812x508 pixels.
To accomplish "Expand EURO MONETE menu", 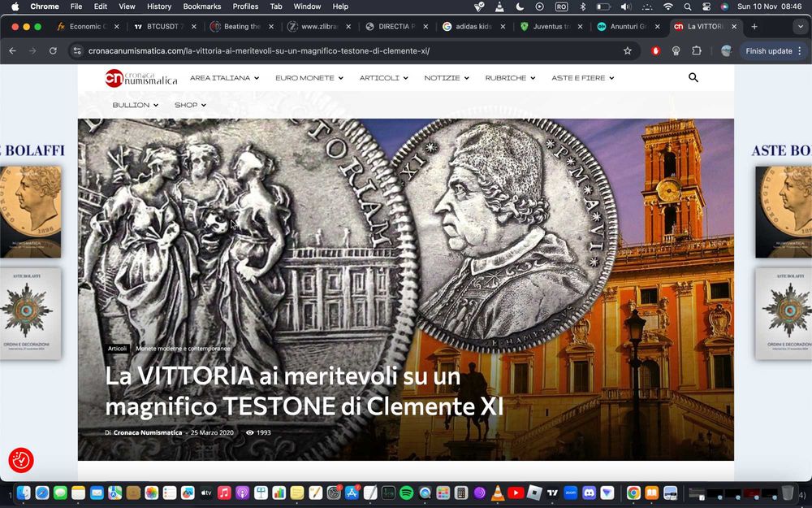I will (x=309, y=78).
